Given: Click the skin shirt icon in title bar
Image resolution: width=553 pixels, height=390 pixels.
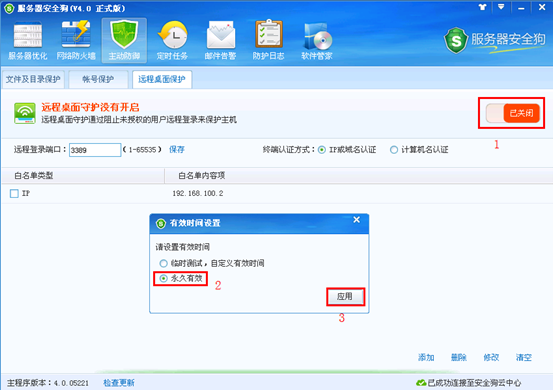Looking at the screenshot, I should point(482,7).
